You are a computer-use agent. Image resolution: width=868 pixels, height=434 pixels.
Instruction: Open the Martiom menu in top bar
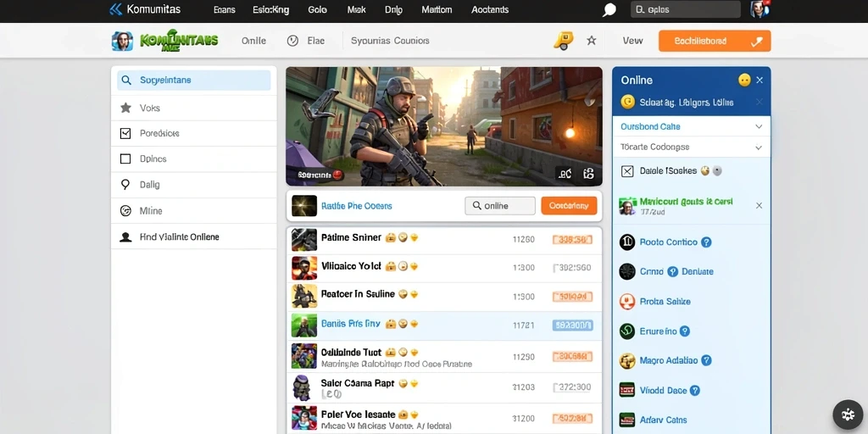(437, 10)
